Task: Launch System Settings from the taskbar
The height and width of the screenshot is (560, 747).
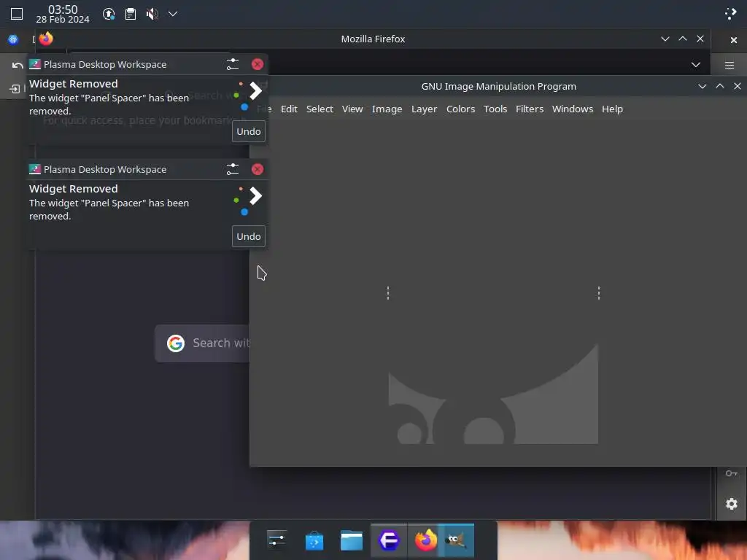Action: point(276,540)
